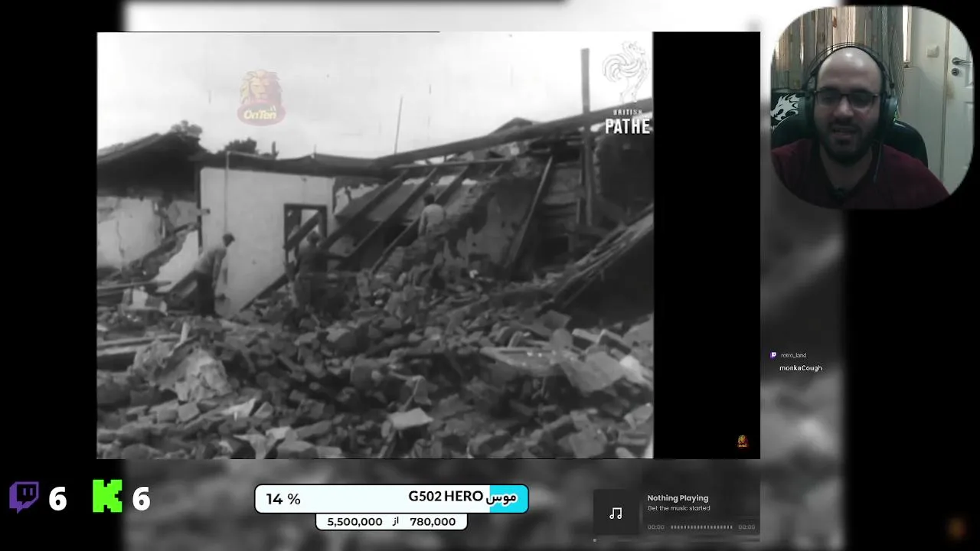Image resolution: width=980 pixels, height=551 pixels.
Task: Click the Twitch viewer count 6
Action: [x=57, y=500]
